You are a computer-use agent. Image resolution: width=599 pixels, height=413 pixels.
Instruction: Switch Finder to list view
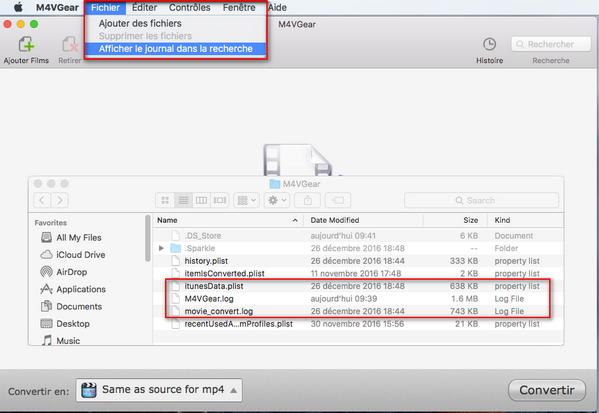click(183, 200)
